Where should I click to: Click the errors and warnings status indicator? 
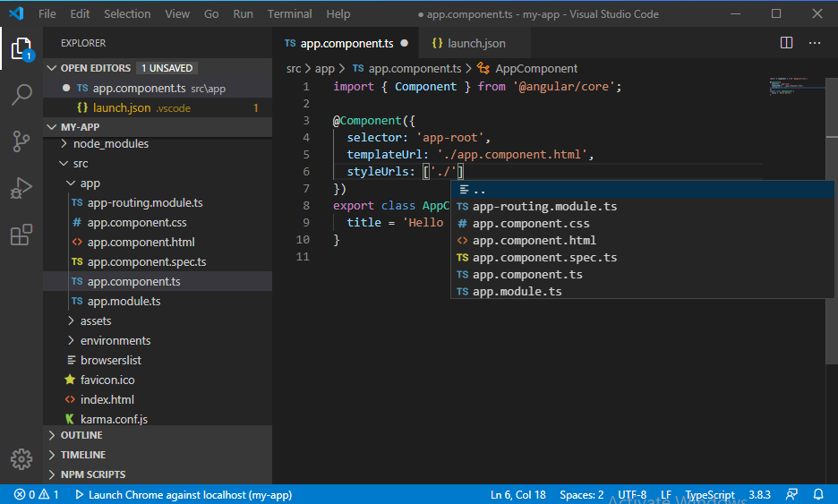coord(37,495)
